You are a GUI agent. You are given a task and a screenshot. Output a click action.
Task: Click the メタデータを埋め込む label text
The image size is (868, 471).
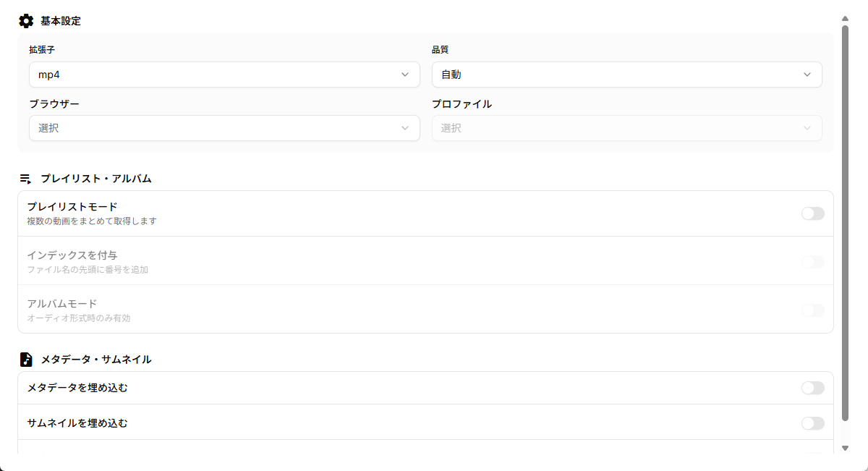[77, 388]
